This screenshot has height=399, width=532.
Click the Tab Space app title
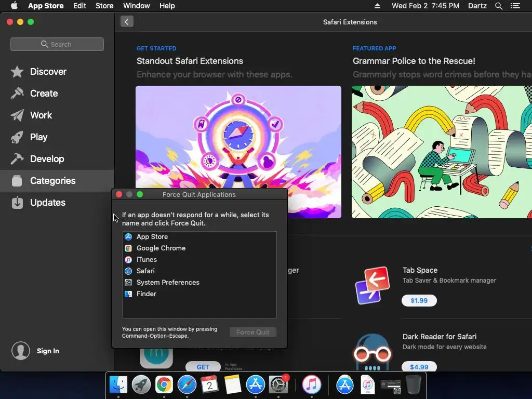coord(420,270)
